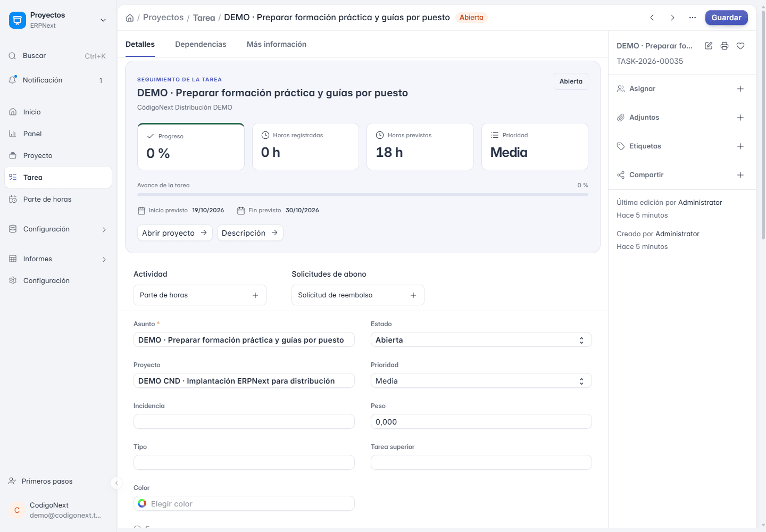
Task: Click the Asunto input field
Action: (x=244, y=340)
